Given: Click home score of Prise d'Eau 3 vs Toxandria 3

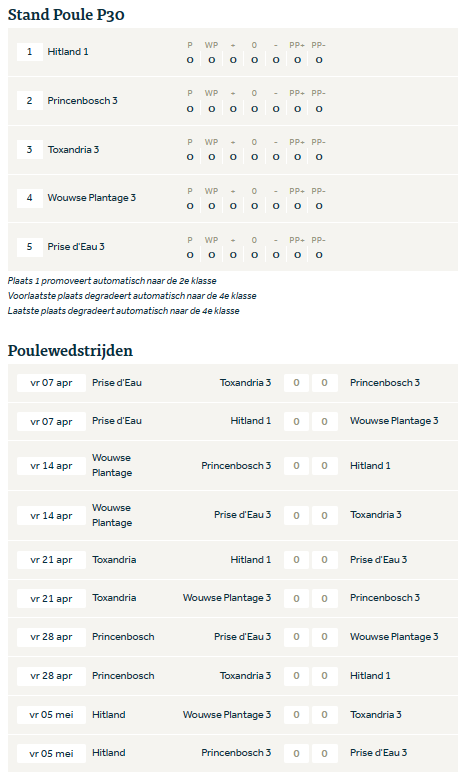Looking at the screenshot, I should (x=296, y=516).
